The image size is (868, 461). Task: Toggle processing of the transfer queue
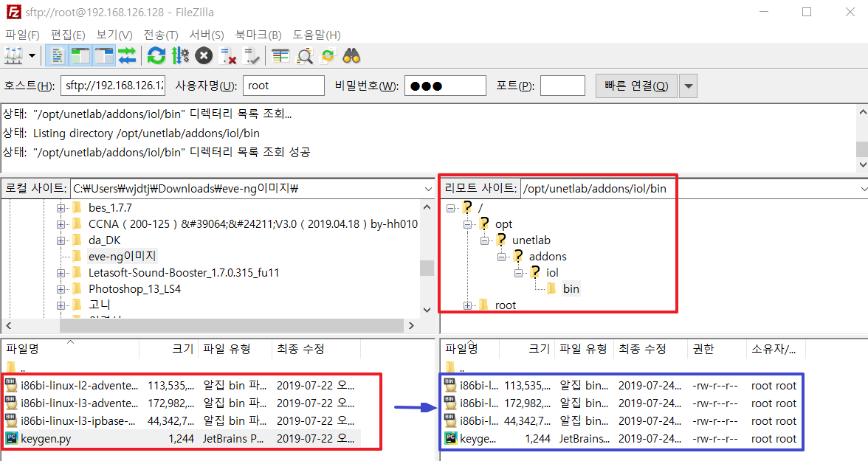(x=180, y=56)
